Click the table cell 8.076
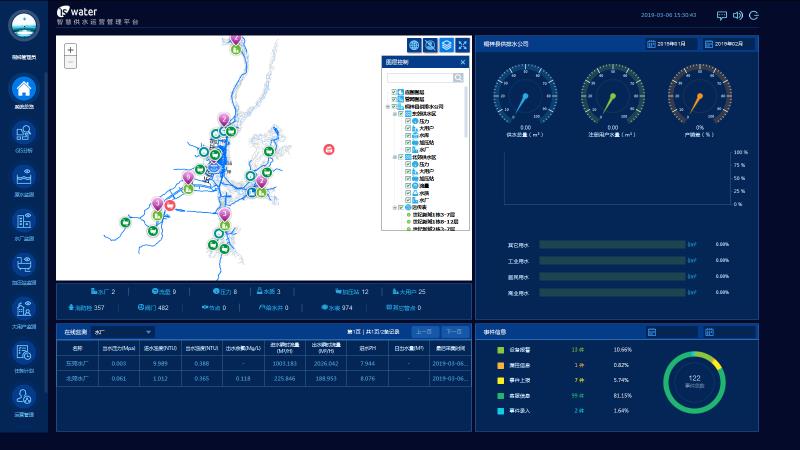The image size is (800, 450). [x=367, y=379]
